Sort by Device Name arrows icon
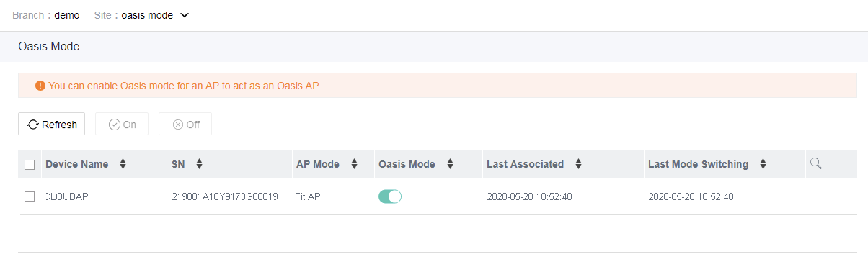Image resolution: width=868 pixels, height=267 pixels. [x=123, y=164]
